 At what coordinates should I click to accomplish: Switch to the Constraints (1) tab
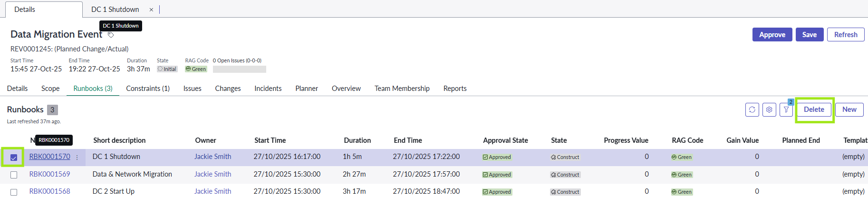(x=147, y=89)
